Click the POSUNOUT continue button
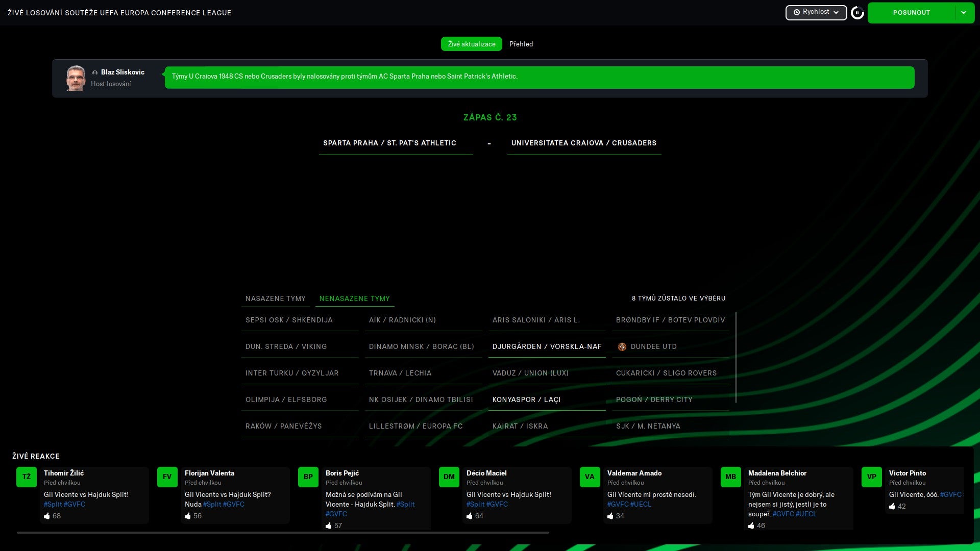This screenshot has height=551, width=980. coord(911,13)
